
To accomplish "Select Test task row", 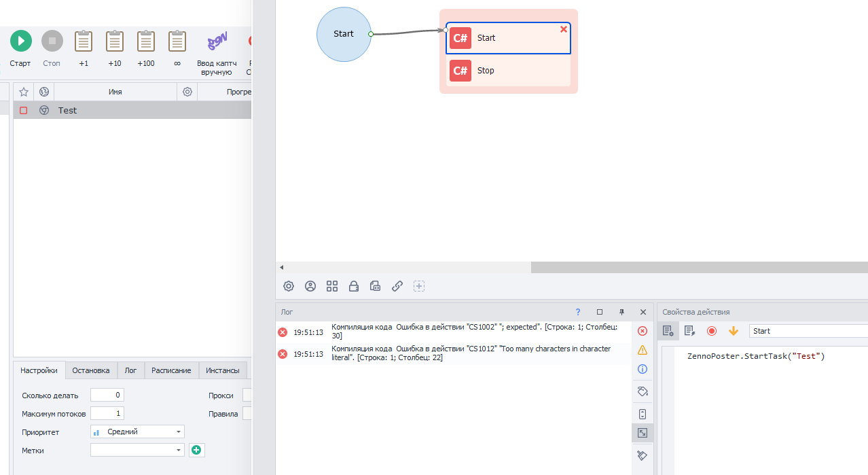I will pos(132,110).
